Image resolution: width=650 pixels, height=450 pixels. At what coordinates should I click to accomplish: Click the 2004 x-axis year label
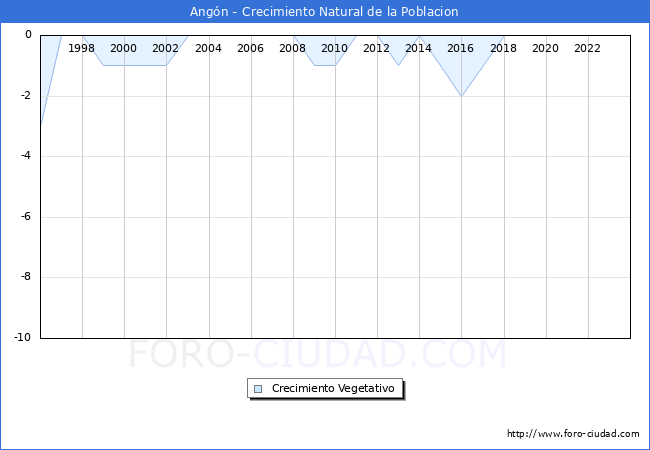click(209, 48)
